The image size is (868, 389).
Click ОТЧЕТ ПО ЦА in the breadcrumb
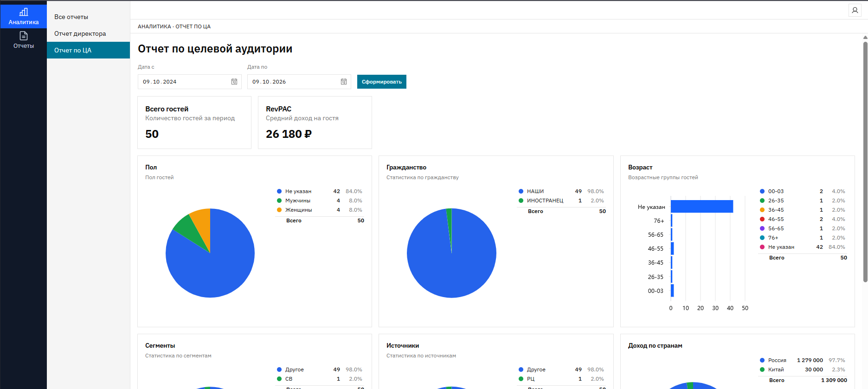(193, 26)
